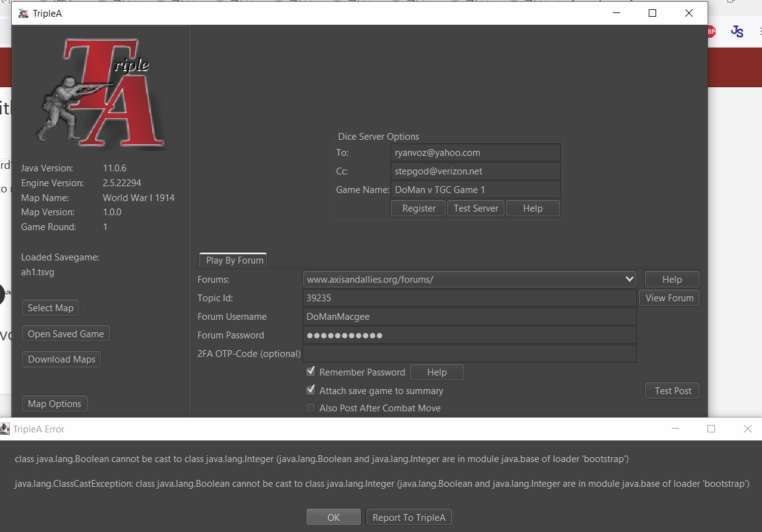Click the TripleA Error dialog title icon
The height and width of the screenshot is (532, 762).
[x=5, y=429]
